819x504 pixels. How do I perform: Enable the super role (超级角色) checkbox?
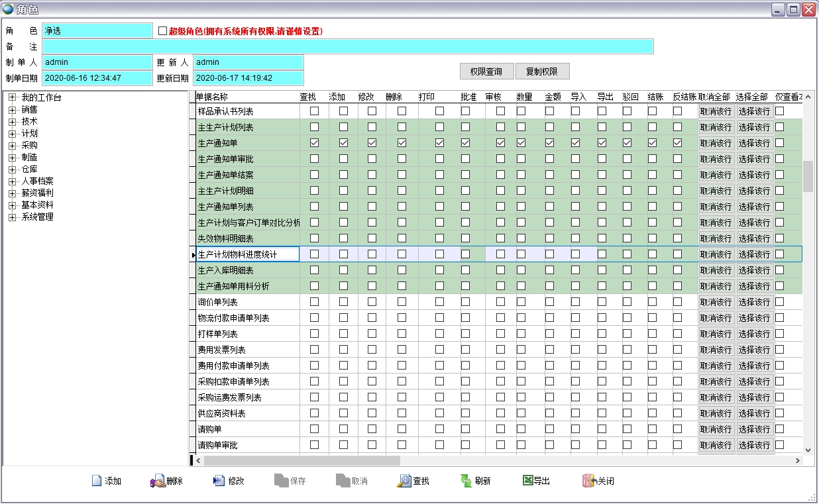[x=163, y=30]
